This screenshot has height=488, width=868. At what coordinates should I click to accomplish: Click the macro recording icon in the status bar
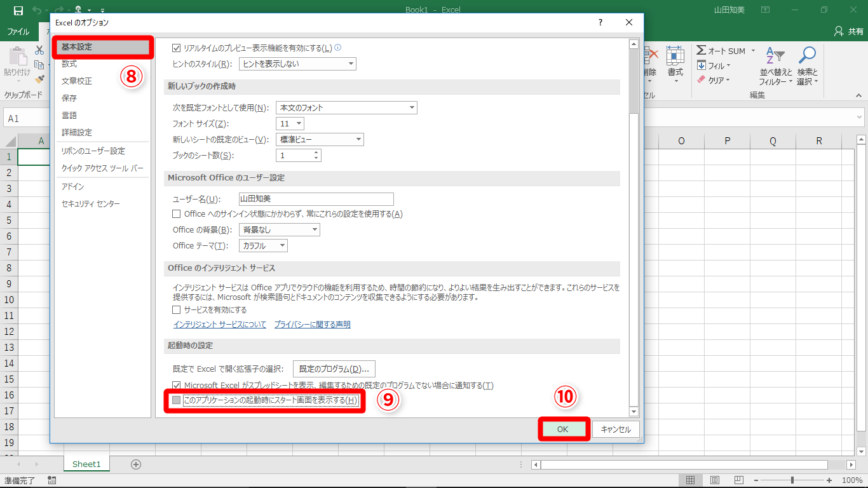click(x=51, y=480)
